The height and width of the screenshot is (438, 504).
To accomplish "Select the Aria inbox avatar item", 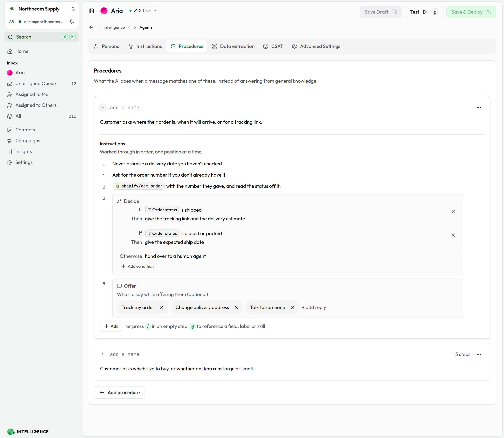I will pyautogui.click(x=41, y=73).
